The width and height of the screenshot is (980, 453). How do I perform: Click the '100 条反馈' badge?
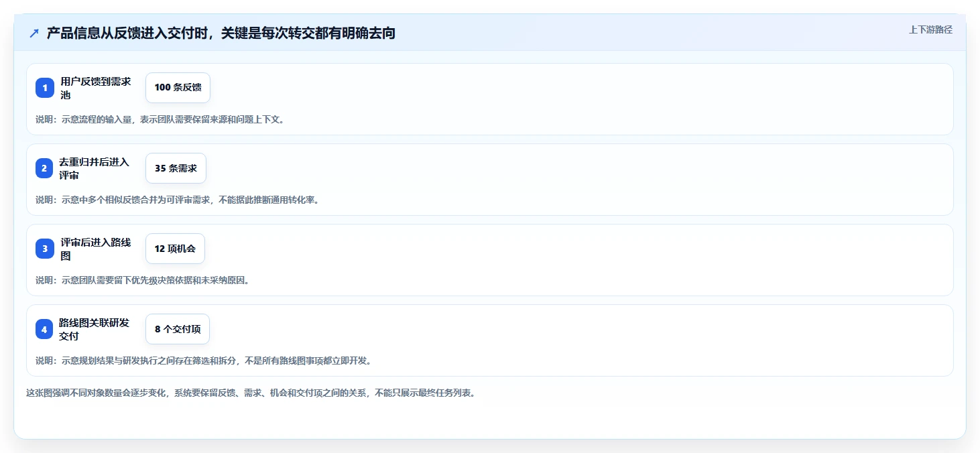pyautogui.click(x=178, y=88)
